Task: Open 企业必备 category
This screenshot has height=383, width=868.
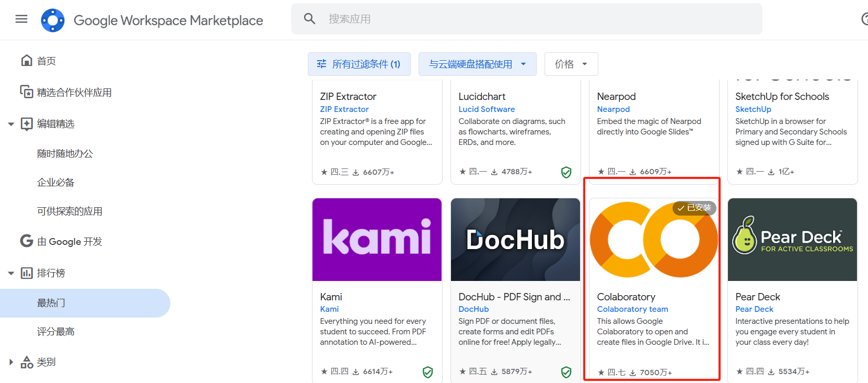Action: [x=56, y=183]
